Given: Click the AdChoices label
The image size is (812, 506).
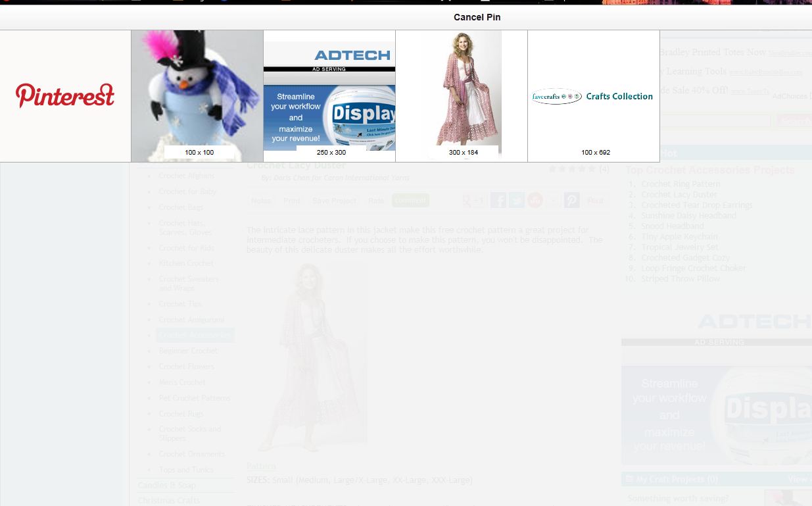Looking at the screenshot, I should coord(791,96).
